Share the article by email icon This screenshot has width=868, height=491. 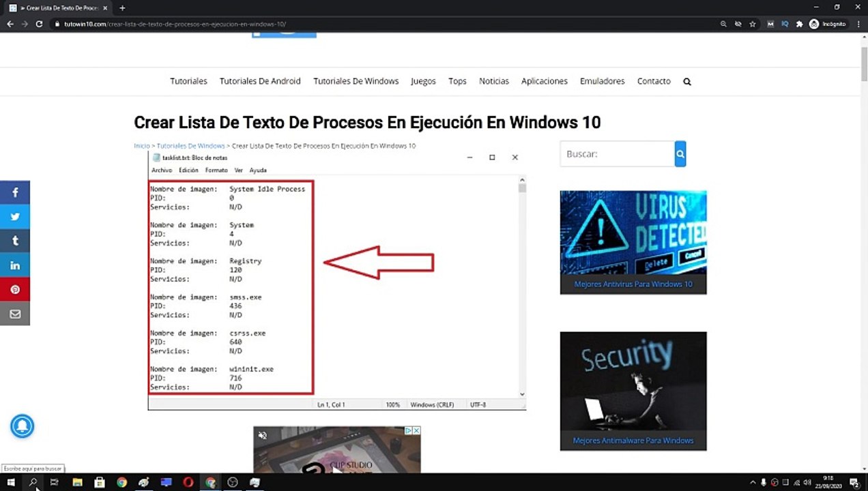(15, 314)
